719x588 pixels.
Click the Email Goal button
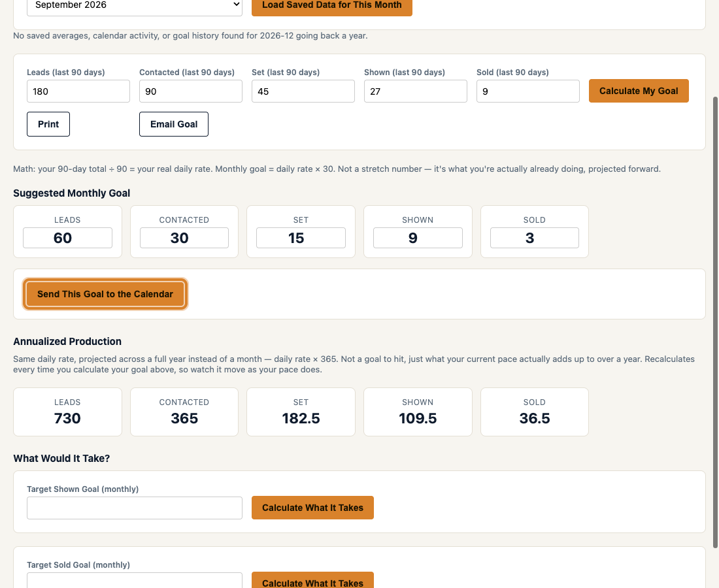174,124
